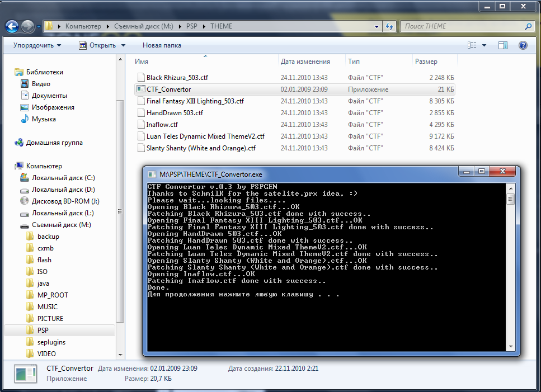Select Slanty Shanty (White and Orange).ctf icon
The height and width of the screenshot is (392, 541).
tap(141, 148)
